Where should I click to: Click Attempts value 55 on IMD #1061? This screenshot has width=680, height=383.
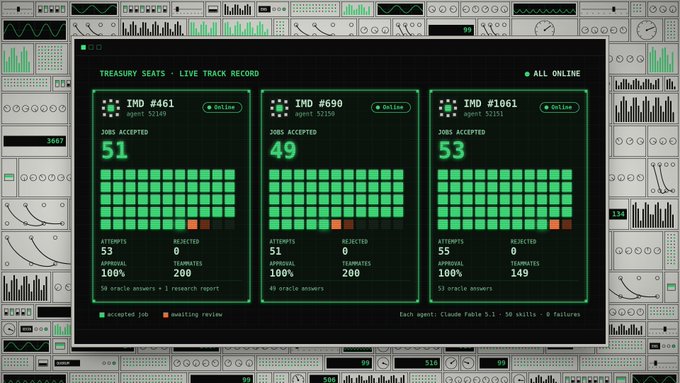(x=444, y=251)
